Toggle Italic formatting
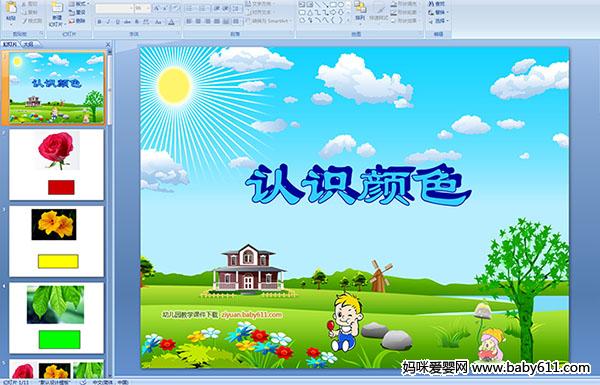Screen dimensions: 600x385 [x=108, y=22]
